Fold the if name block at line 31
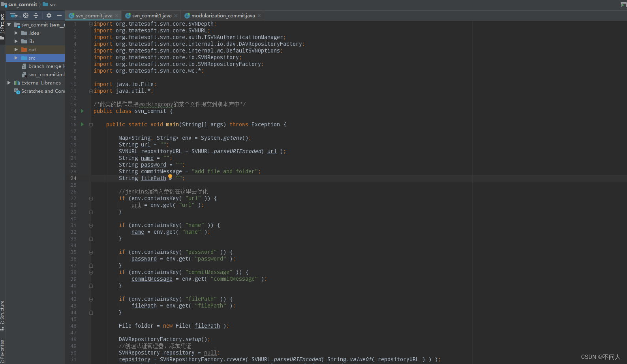 coord(91,225)
